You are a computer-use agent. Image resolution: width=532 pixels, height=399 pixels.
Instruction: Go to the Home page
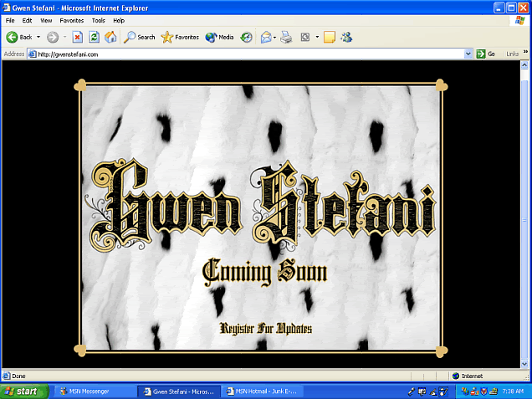pyautogui.click(x=110, y=37)
